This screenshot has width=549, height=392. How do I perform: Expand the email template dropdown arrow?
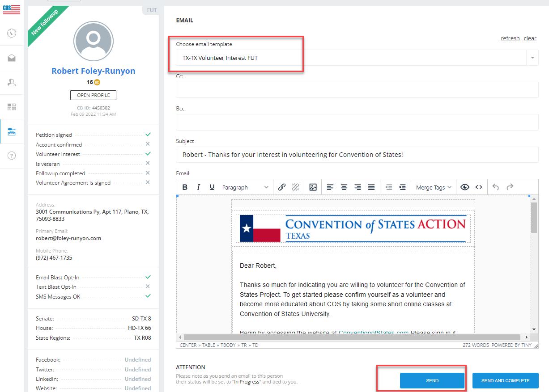[x=532, y=58]
